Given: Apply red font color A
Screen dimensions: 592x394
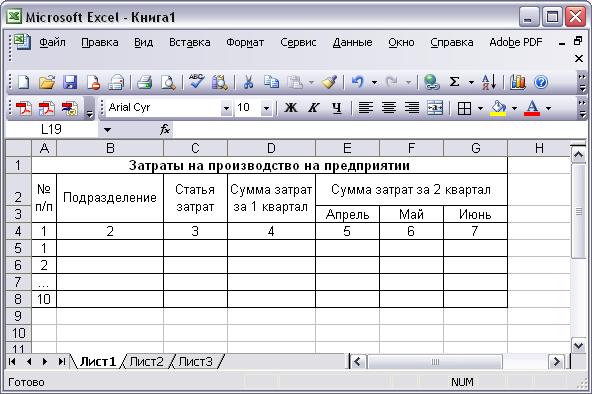Looking at the screenshot, I should click(x=532, y=108).
